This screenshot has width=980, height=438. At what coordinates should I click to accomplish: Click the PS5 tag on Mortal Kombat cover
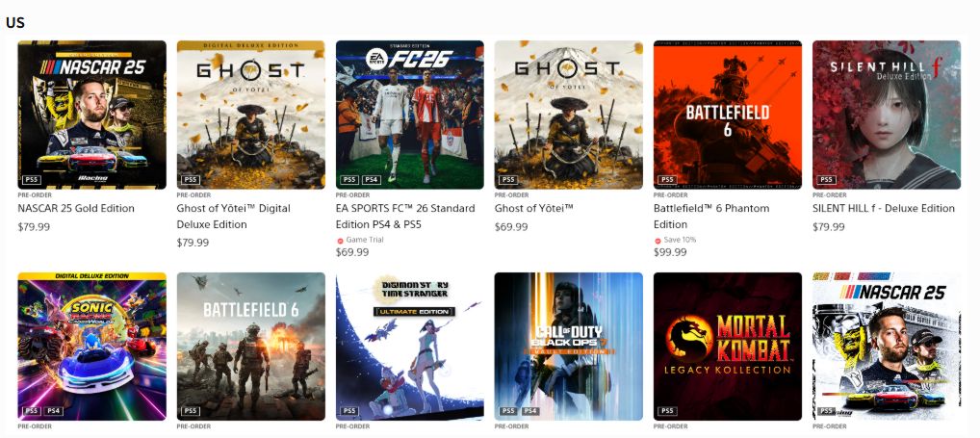[667, 411]
